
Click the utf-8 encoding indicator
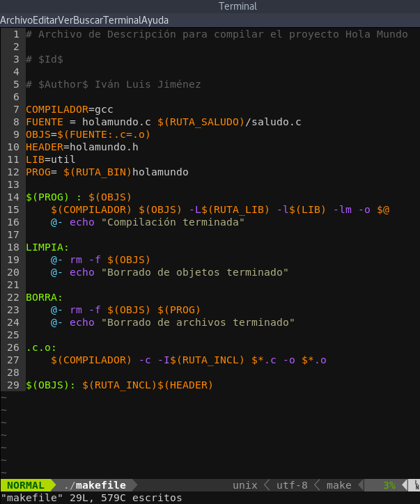pyautogui.click(x=292, y=485)
